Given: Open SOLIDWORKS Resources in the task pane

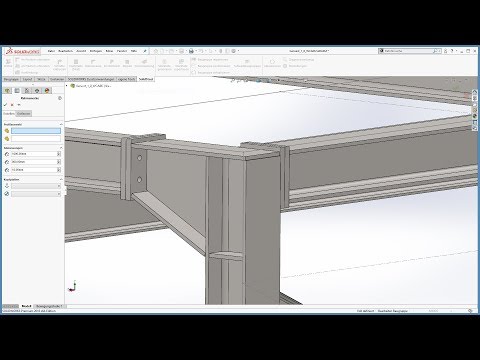Looking at the screenshot, I should [x=475, y=92].
